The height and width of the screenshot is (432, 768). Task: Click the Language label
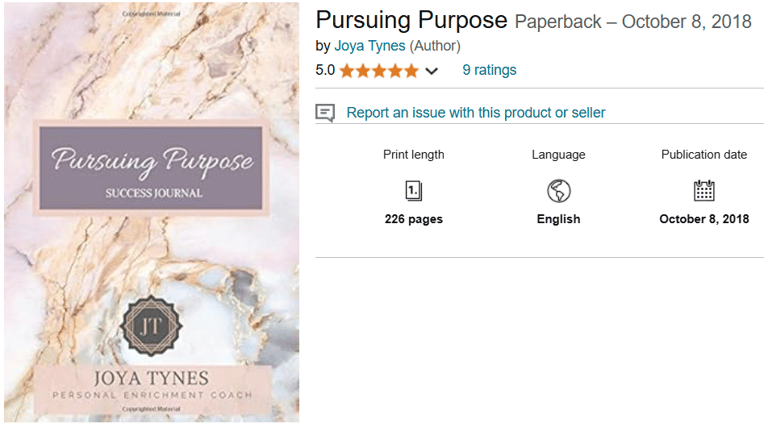click(558, 155)
